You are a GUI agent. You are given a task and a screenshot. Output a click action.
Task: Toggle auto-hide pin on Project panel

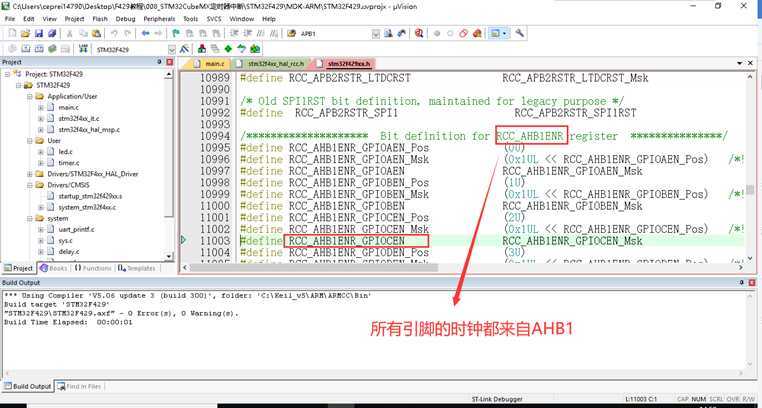pyautogui.click(x=159, y=62)
